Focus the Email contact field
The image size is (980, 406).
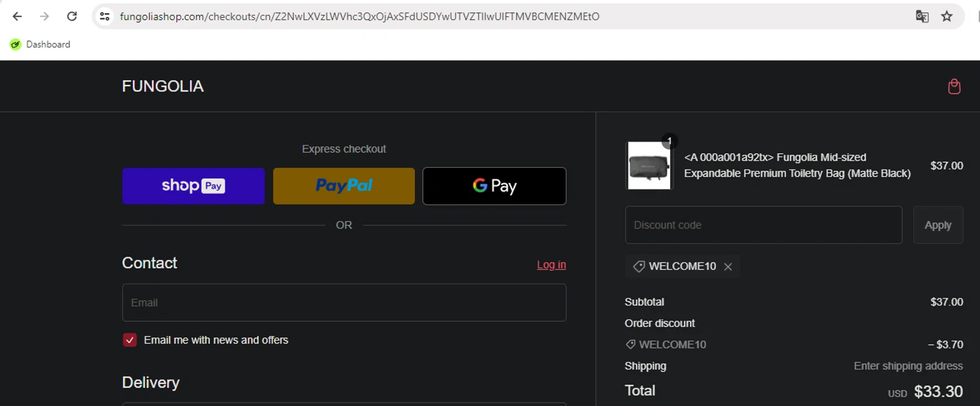pos(344,302)
